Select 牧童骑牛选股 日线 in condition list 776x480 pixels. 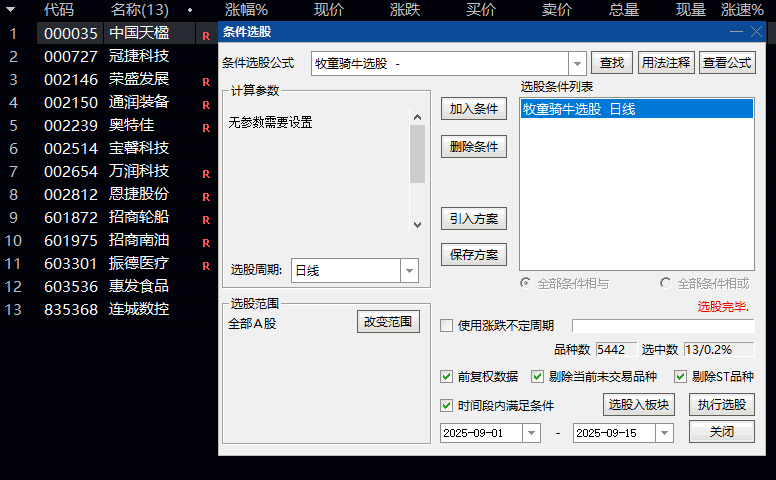tap(636, 109)
